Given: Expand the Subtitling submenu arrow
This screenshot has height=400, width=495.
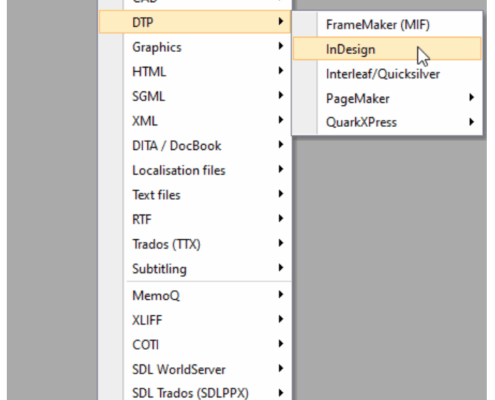Looking at the screenshot, I should (281, 267).
